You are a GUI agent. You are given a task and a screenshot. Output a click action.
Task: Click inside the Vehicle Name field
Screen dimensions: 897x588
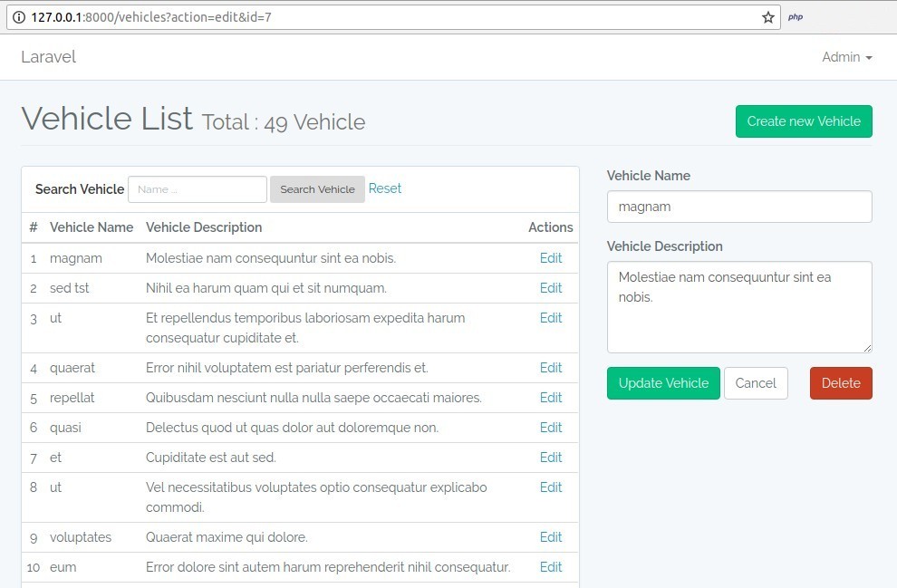738,207
